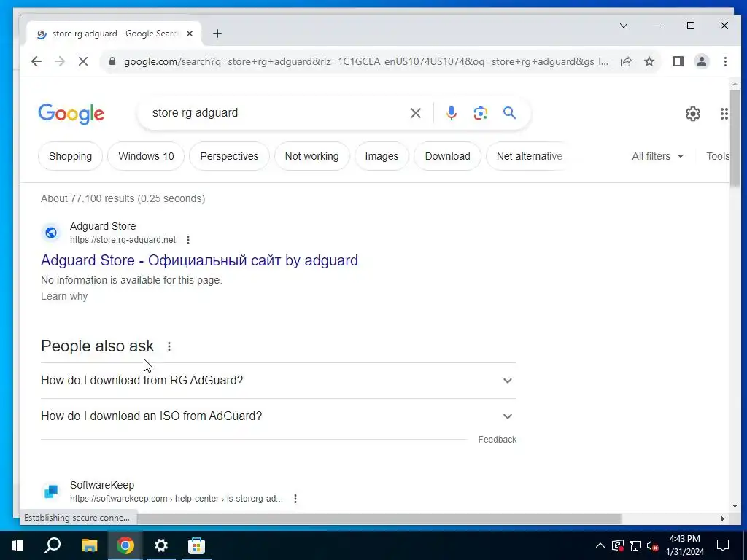Open the taskbar clock and date

684,545
